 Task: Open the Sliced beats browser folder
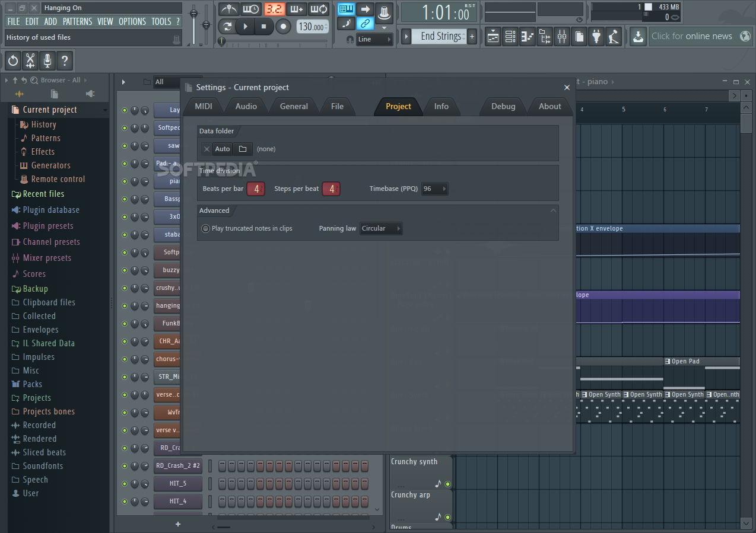[44, 452]
